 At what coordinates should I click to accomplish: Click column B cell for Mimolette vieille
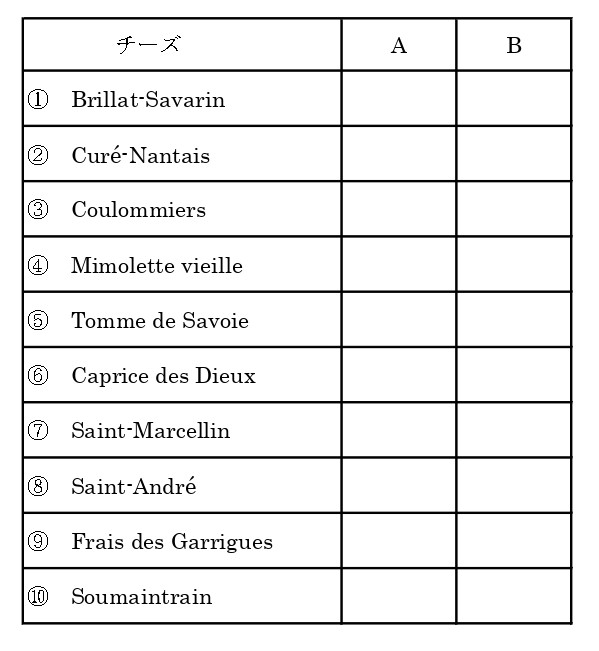tap(514, 264)
